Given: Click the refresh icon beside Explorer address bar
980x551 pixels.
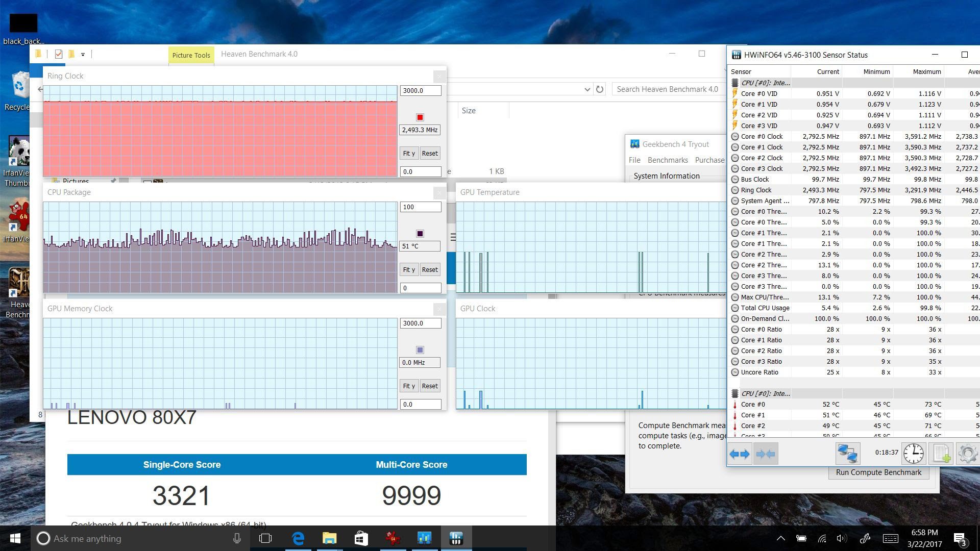Looking at the screenshot, I should [600, 89].
